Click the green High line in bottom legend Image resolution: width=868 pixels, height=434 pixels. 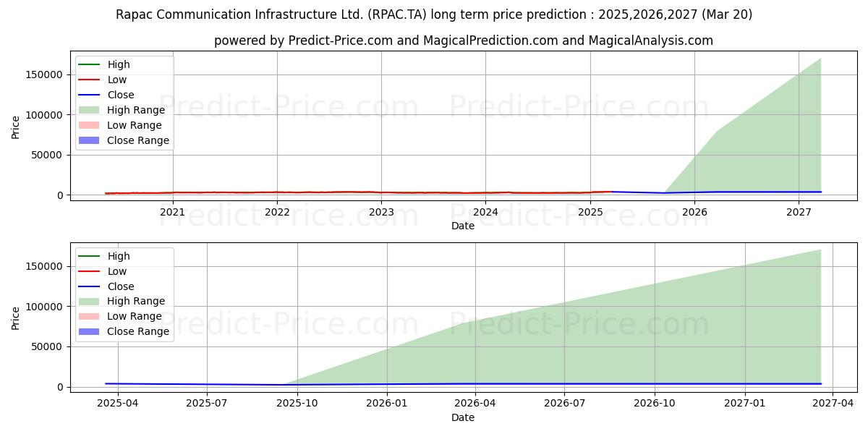pos(91,256)
